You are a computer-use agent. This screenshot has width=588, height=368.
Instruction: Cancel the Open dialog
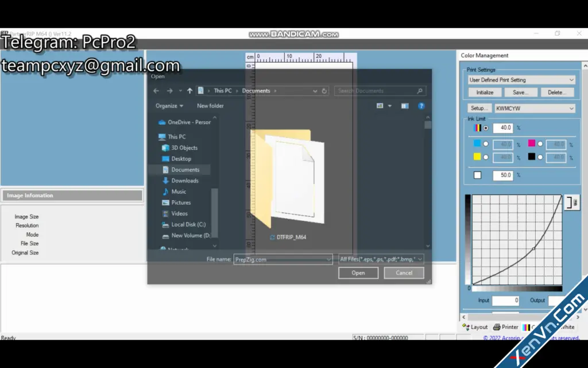pyautogui.click(x=404, y=273)
